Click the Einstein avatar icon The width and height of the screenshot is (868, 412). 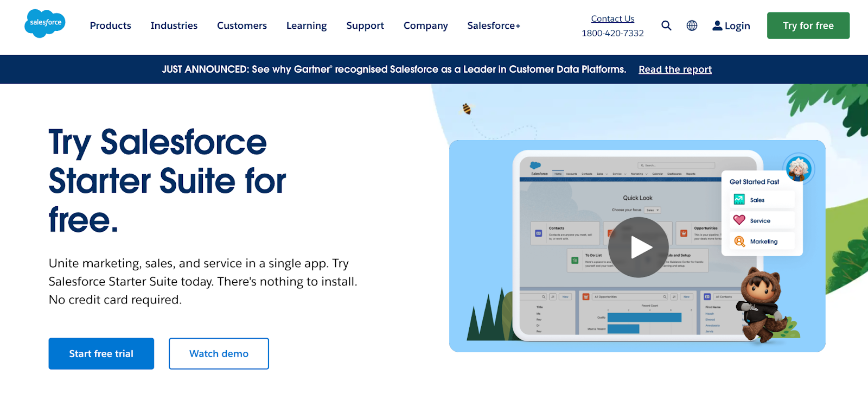click(798, 168)
